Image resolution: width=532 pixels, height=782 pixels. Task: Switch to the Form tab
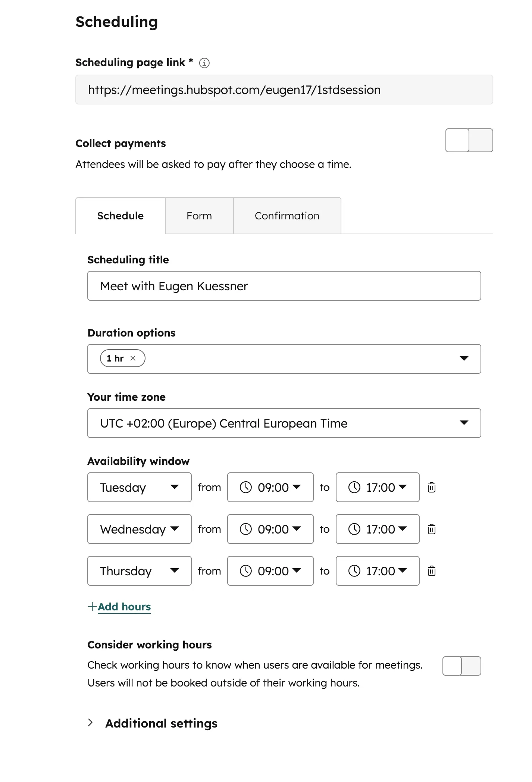tap(199, 216)
